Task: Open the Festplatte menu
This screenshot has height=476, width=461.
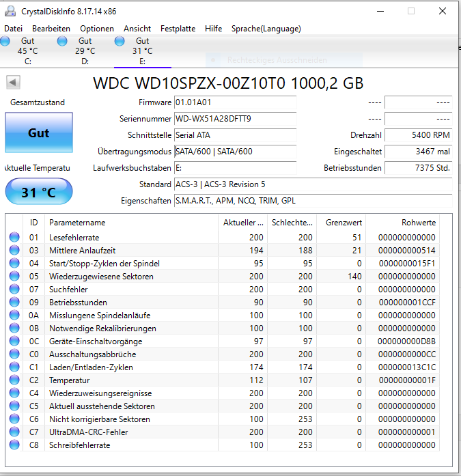Action: (178, 29)
